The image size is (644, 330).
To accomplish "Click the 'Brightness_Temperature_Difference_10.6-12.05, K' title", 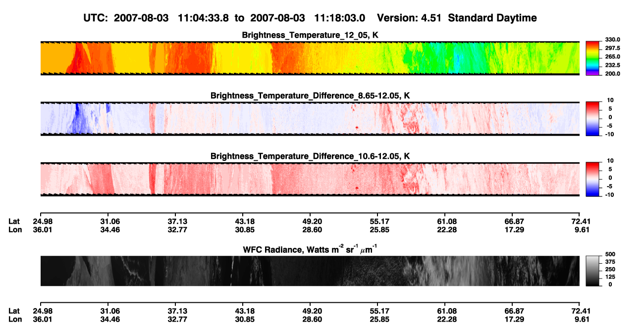I will pyautogui.click(x=310, y=156).
